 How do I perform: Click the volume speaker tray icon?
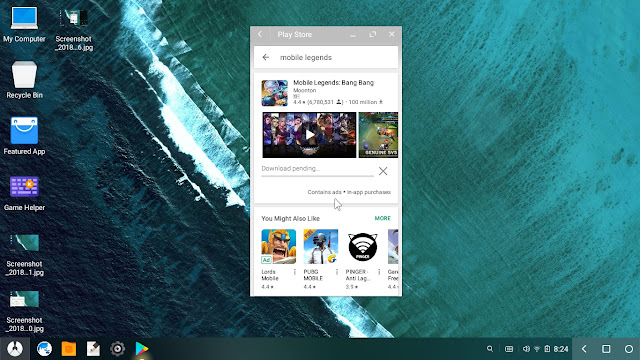[x=526, y=349]
